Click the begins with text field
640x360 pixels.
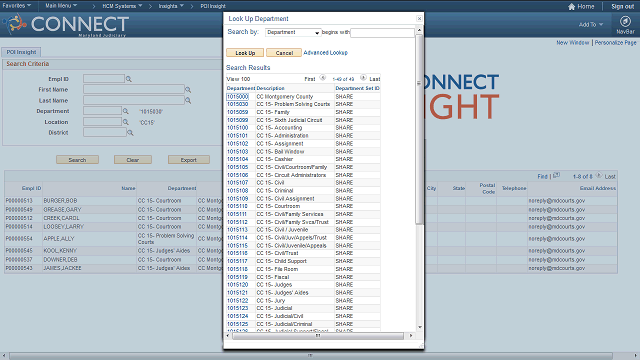pyautogui.click(x=382, y=33)
